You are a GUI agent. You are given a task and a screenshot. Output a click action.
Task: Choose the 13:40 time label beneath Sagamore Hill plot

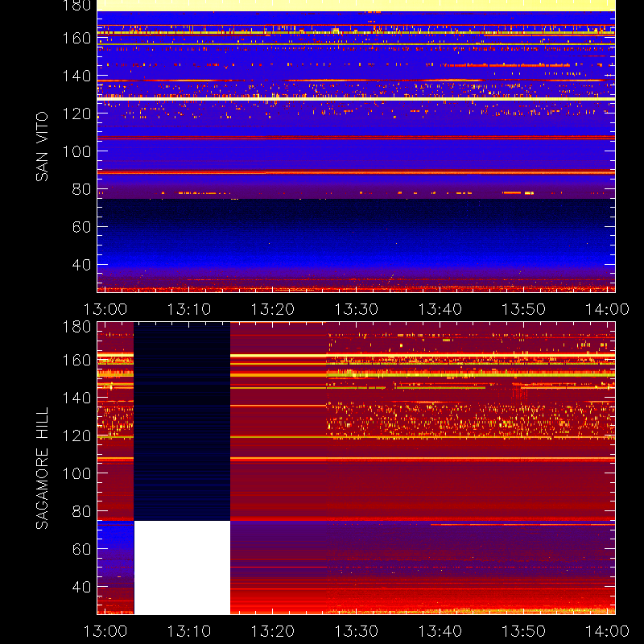pyautogui.click(x=440, y=631)
